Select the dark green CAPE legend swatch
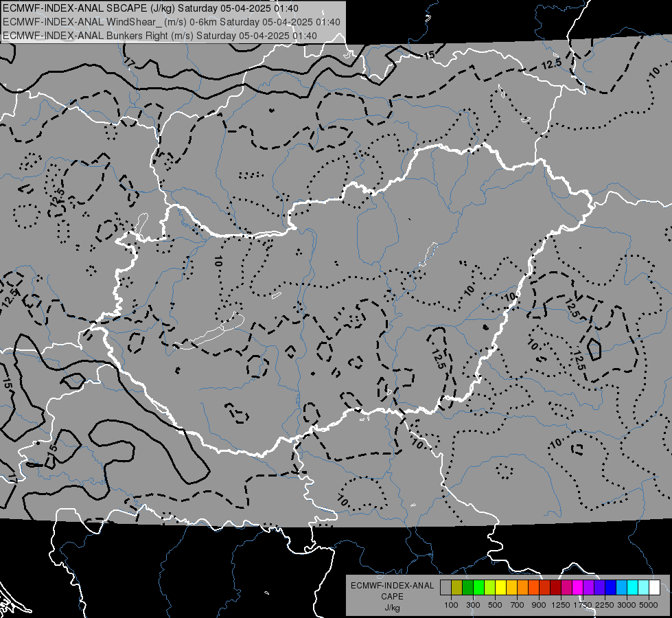 [x=467, y=588]
